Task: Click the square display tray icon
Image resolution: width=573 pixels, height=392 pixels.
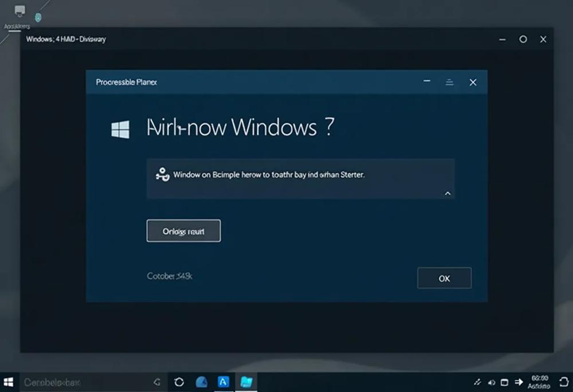Action: tap(504, 382)
